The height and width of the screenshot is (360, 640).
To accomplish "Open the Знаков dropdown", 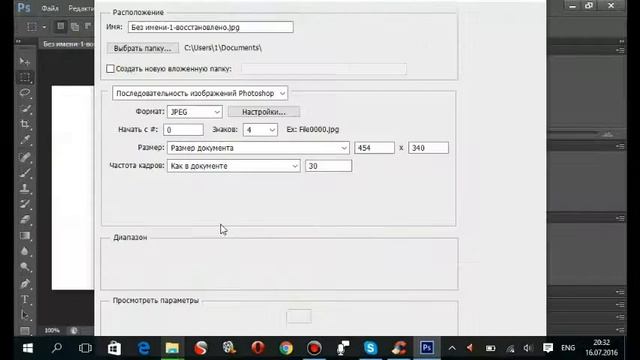I will [260, 130].
